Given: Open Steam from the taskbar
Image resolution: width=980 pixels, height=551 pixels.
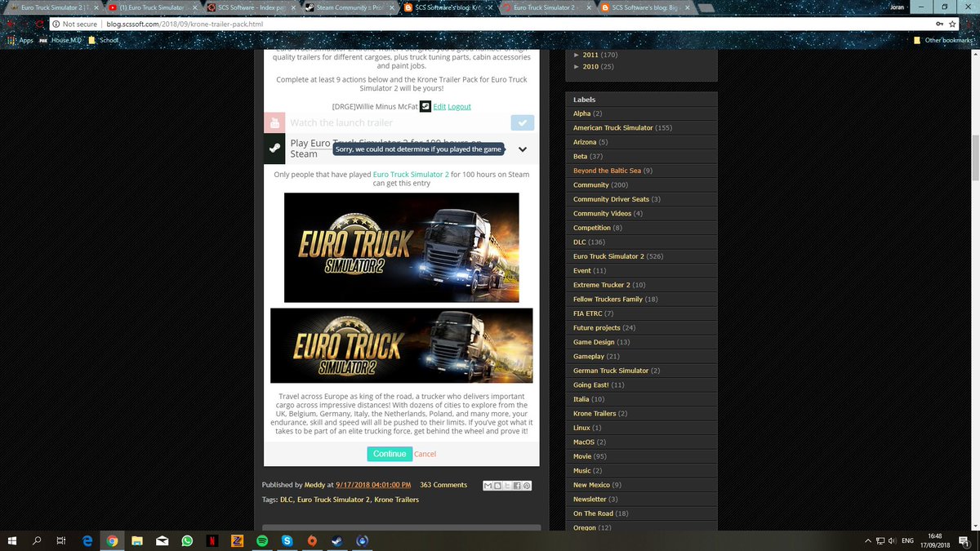Looking at the screenshot, I should (337, 540).
